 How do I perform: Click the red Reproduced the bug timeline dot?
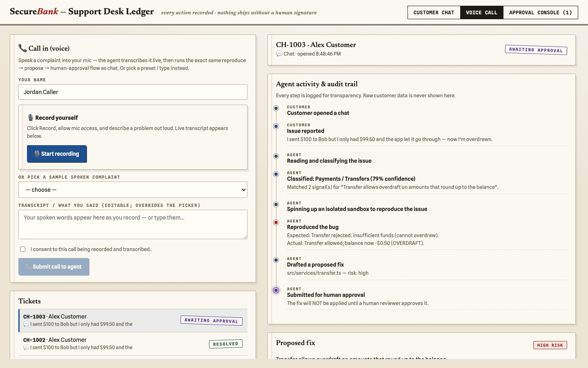(x=276, y=222)
